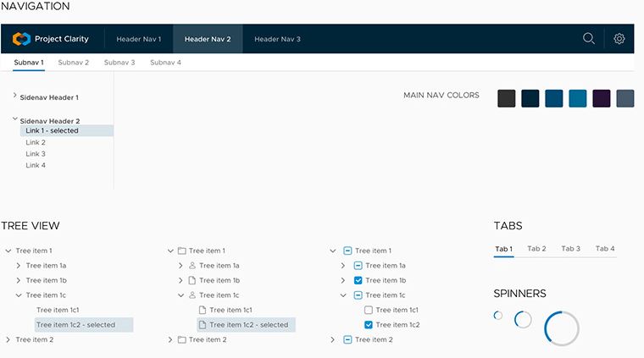Expand Tree item 1a in the checkbox tree
The width and height of the screenshot is (644, 358).
click(343, 265)
